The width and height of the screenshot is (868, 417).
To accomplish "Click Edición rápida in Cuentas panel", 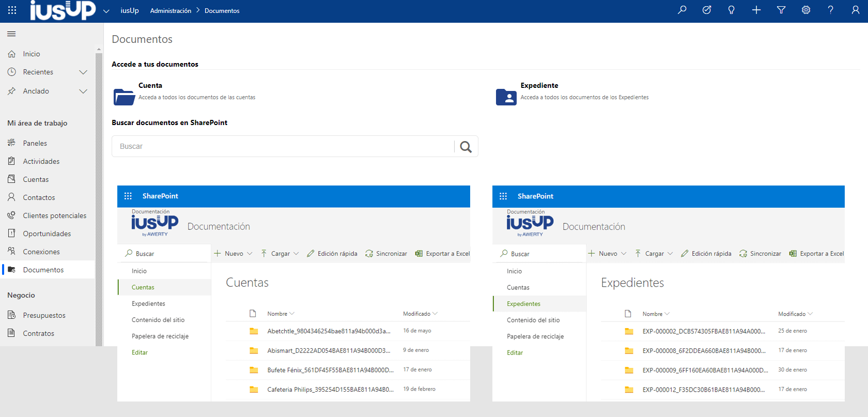I will coord(332,254).
